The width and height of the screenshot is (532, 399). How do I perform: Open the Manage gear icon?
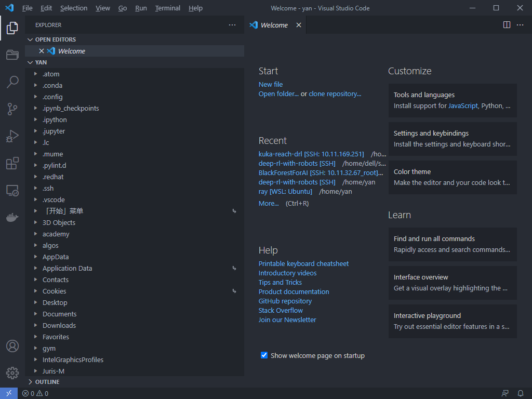pos(12,373)
